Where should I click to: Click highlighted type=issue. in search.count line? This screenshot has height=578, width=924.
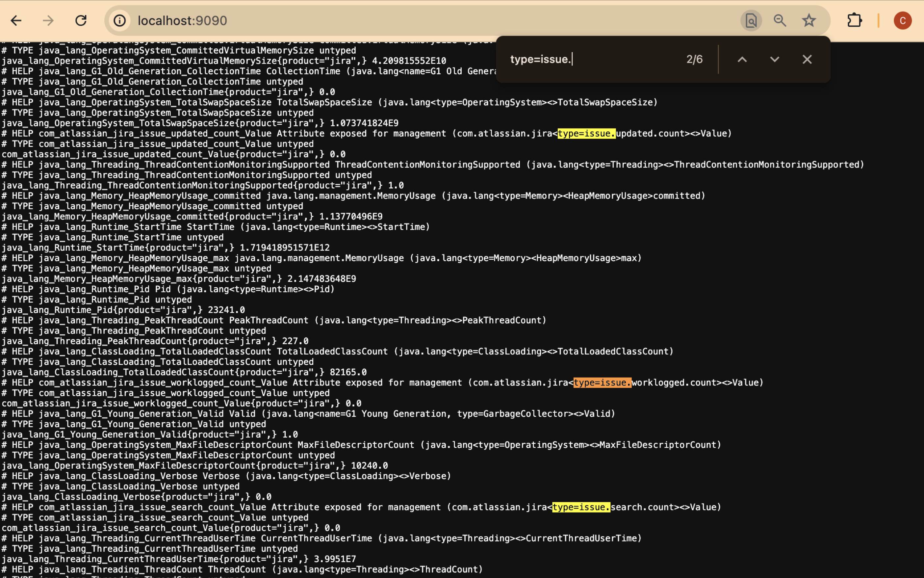click(x=581, y=507)
